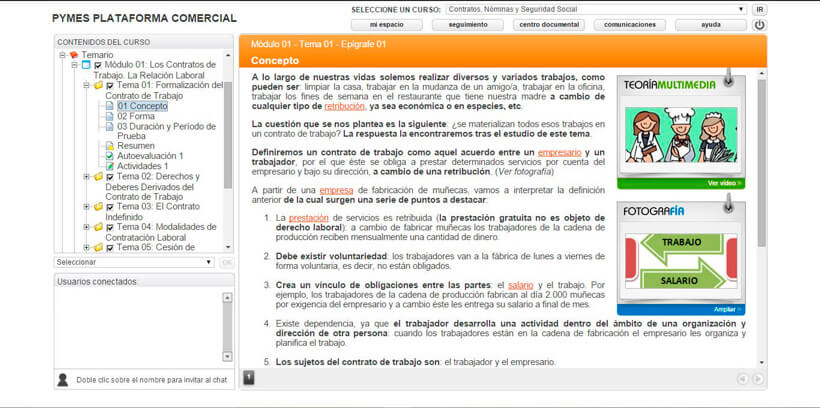Click the 03 Duración page icon
The height and width of the screenshot is (408, 820).
(x=109, y=127)
